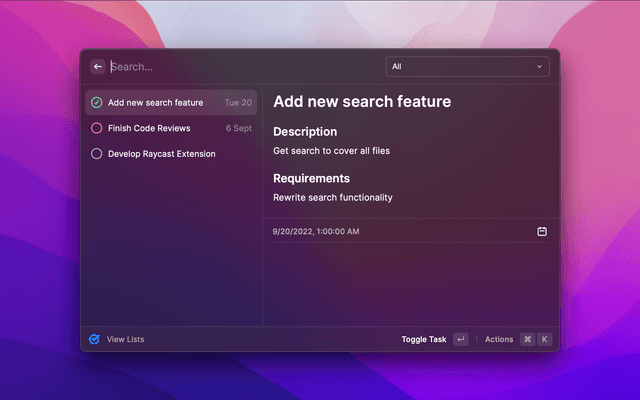Click the 6 Sept date on Finish Code Reviews
The height and width of the screenshot is (400, 640).
click(x=238, y=128)
